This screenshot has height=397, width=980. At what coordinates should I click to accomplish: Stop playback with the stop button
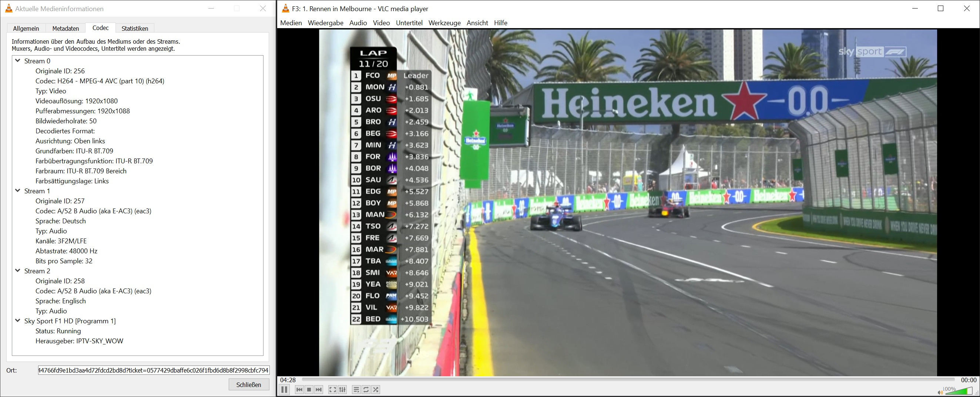(x=309, y=389)
